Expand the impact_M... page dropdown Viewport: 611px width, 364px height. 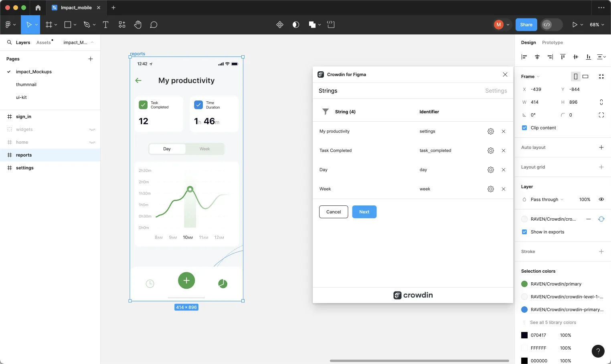(x=79, y=42)
